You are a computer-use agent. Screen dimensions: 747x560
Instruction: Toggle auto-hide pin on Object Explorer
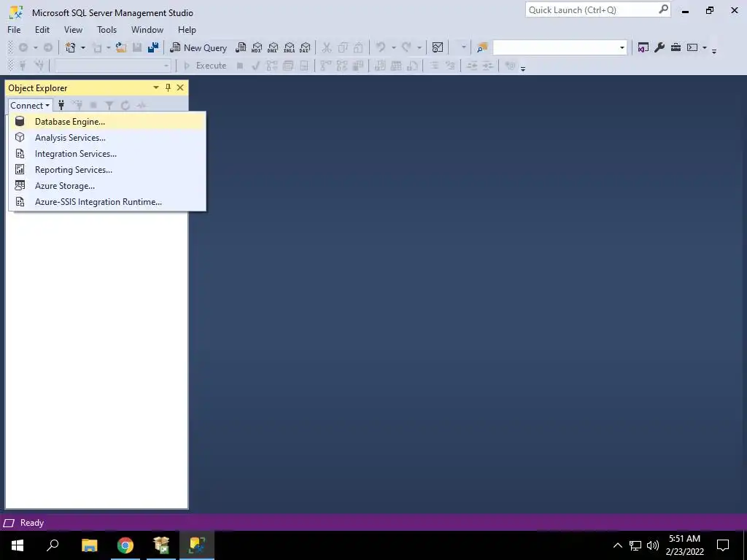tap(168, 87)
